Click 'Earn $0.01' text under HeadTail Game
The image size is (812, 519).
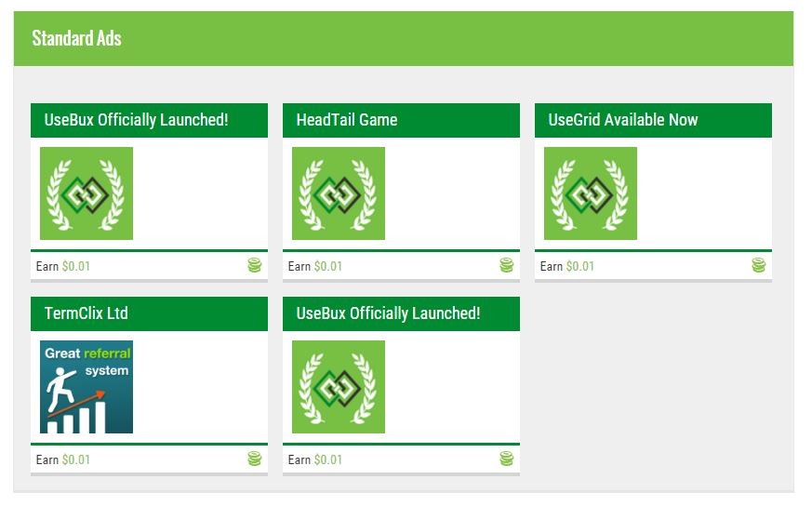(x=315, y=266)
